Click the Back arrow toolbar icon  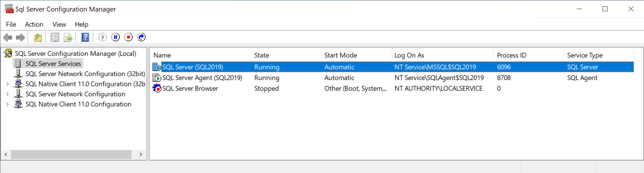[8, 38]
